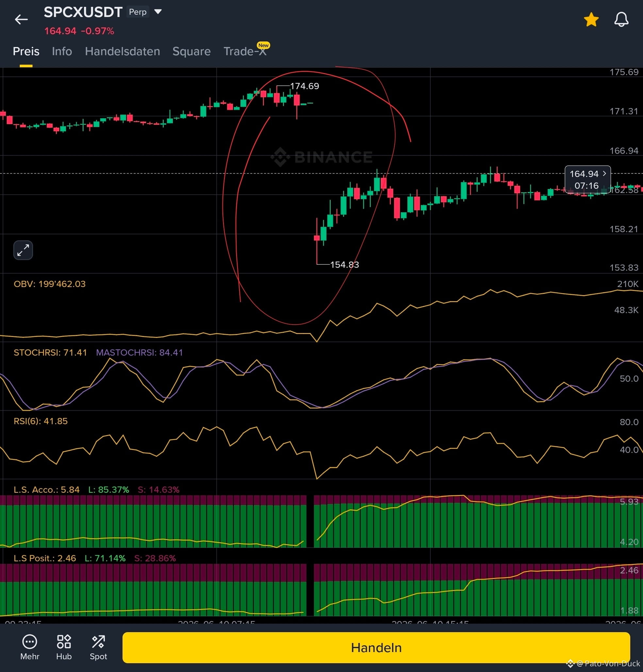Tap the 158.21 price axis label
This screenshot has height=672, width=643.
click(x=624, y=229)
